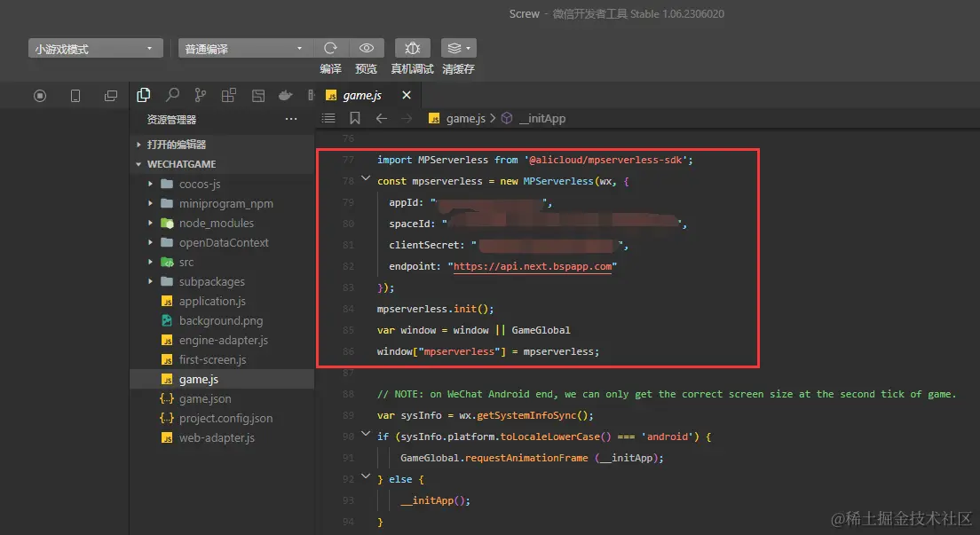The height and width of the screenshot is (535, 980).
Task: Open the source control branch icon
Action: 200,95
